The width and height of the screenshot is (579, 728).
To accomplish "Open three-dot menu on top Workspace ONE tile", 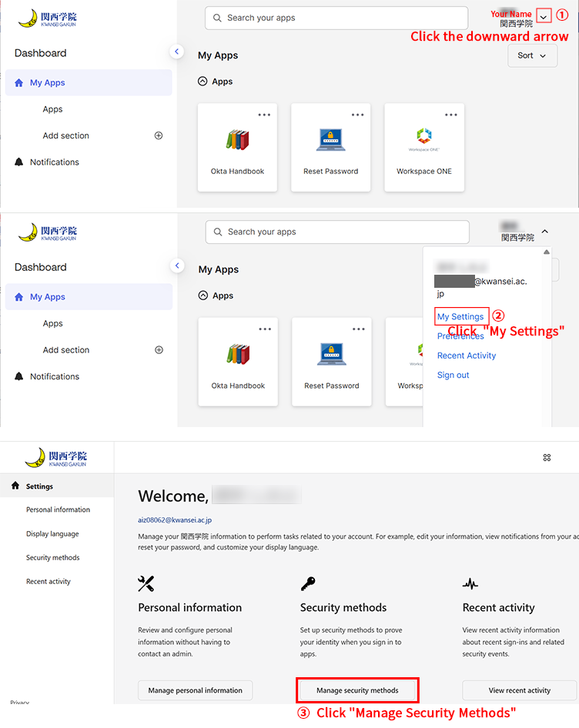I will [450, 115].
